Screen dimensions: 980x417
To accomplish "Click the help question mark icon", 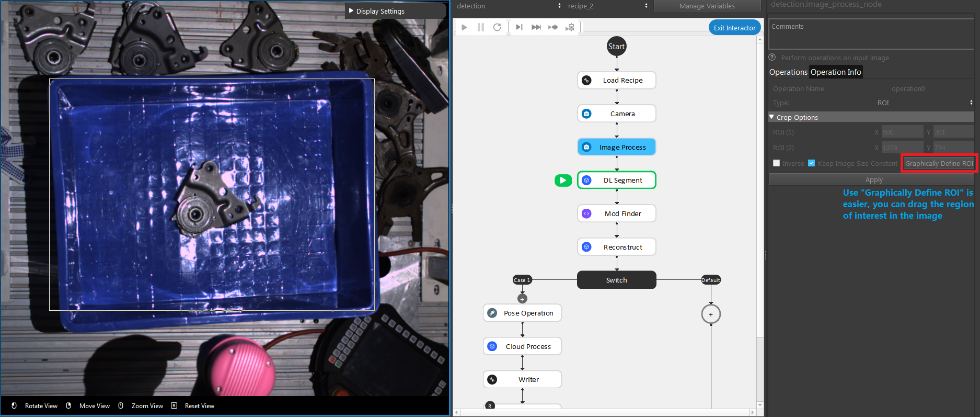I will coord(772,58).
